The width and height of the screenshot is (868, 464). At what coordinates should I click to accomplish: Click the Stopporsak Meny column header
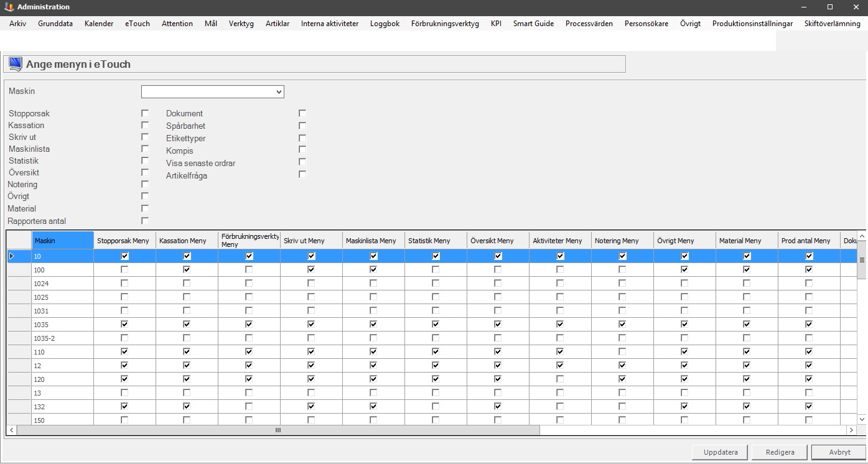coord(124,241)
